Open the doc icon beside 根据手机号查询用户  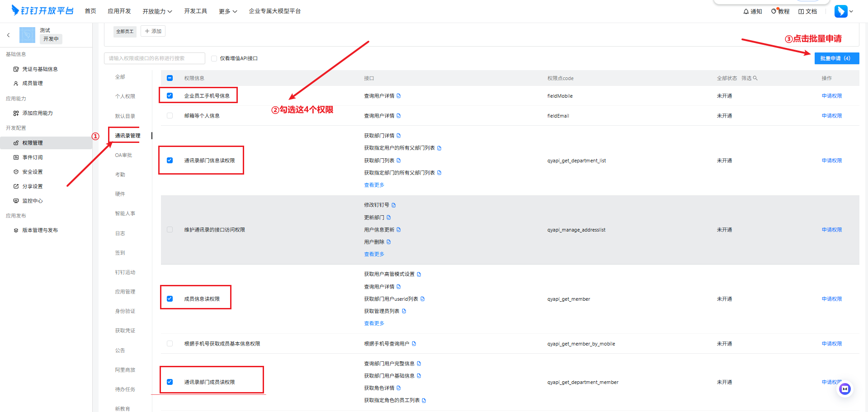pyautogui.click(x=414, y=344)
